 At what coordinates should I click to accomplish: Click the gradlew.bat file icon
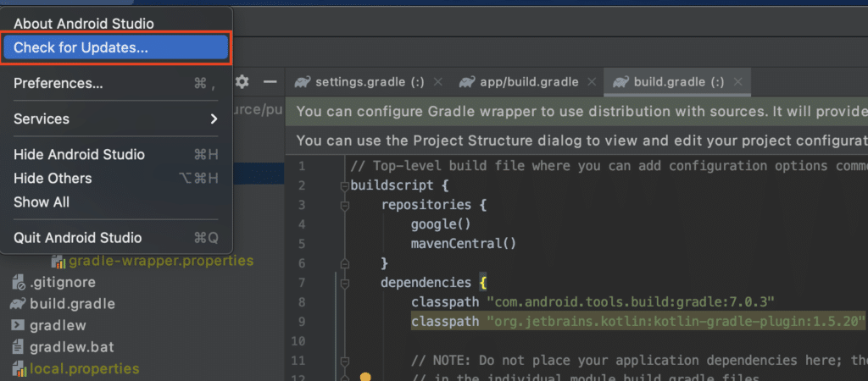(x=19, y=347)
